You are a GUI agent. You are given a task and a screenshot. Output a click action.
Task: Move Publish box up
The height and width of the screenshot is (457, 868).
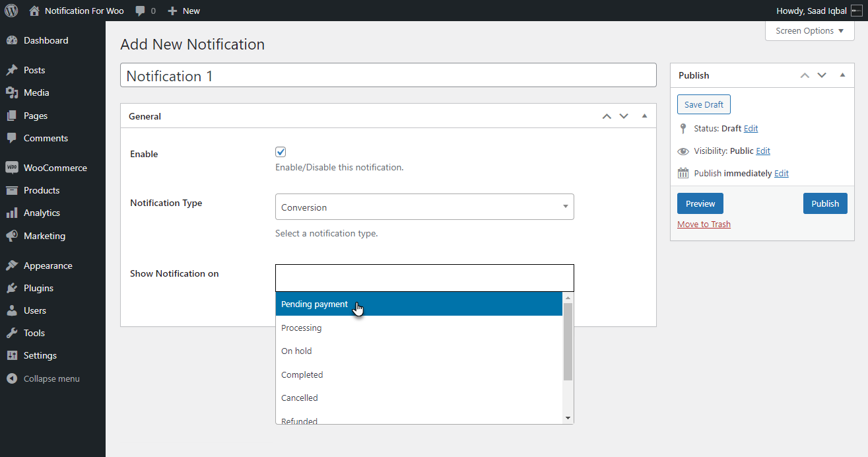805,75
